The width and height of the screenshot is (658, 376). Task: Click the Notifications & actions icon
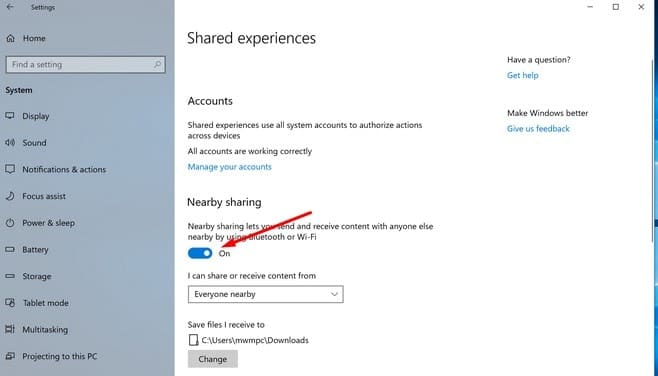pos(10,169)
